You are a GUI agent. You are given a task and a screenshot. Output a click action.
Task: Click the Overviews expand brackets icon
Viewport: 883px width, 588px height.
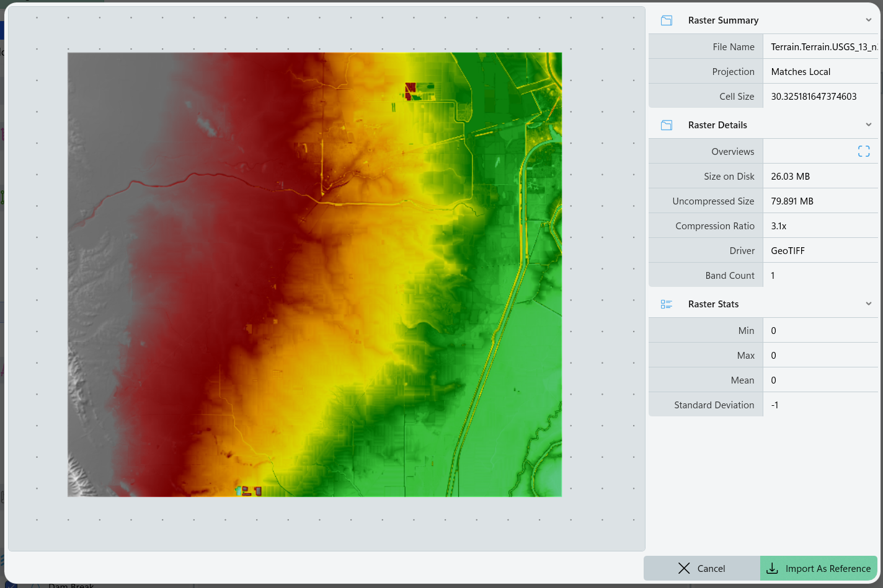coord(864,151)
